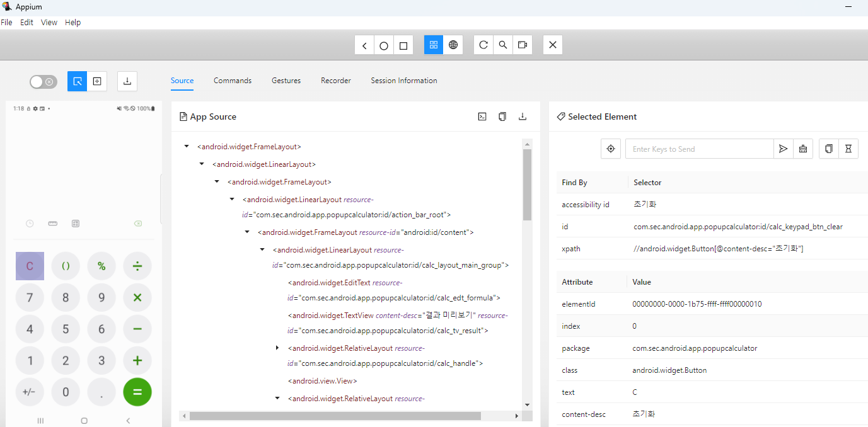Expand the calc_handle RelativeLayout node
Viewport: 868px width, 427px height.
pyautogui.click(x=277, y=348)
